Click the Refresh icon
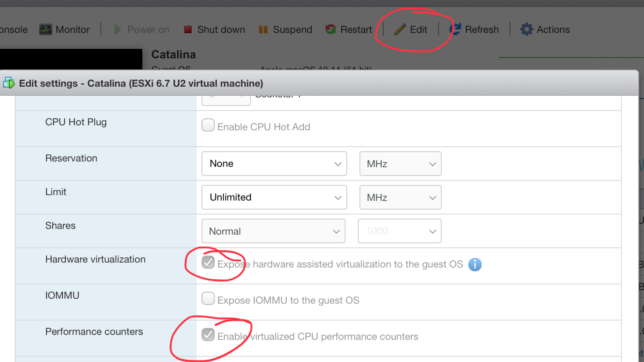 point(455,30)
